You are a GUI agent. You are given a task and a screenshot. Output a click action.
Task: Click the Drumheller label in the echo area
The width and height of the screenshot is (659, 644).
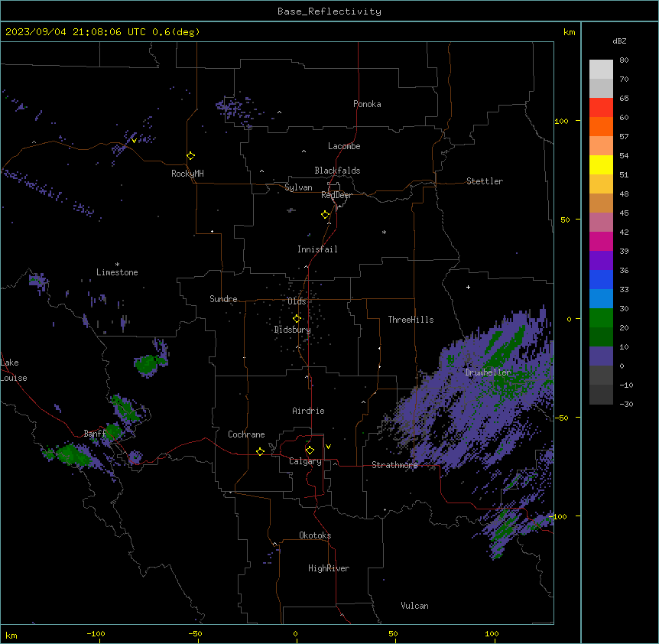pos(488,372)
